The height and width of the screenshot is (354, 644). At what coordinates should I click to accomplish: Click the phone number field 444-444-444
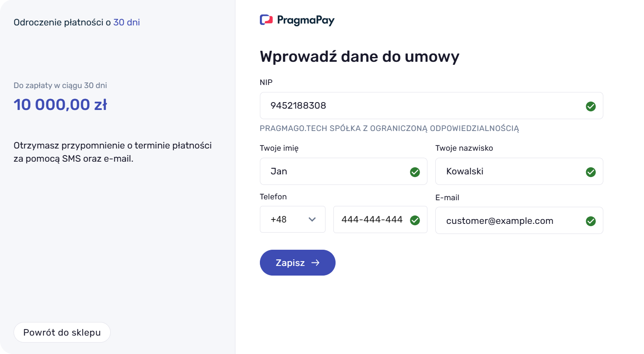coord(372,219)
